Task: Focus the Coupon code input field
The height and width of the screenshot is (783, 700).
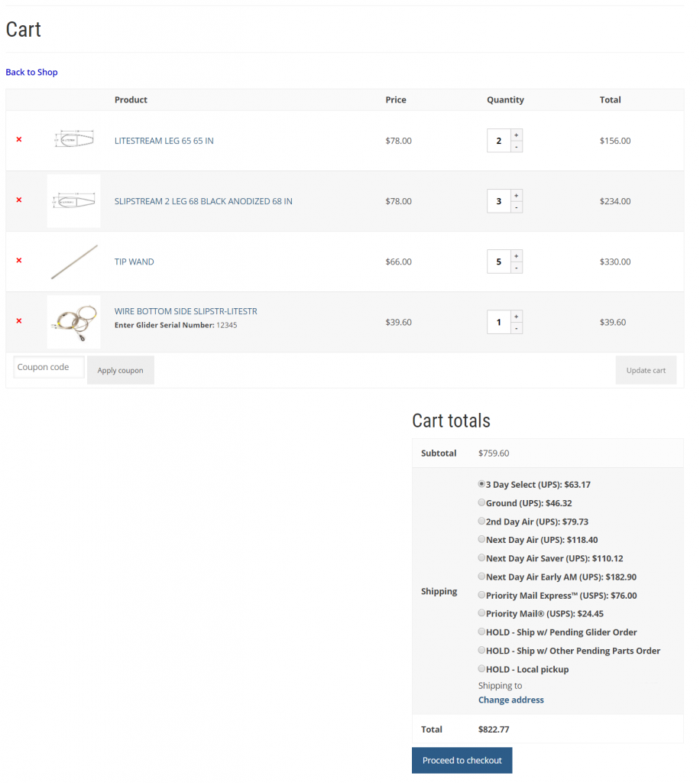Action: [49, 367]
